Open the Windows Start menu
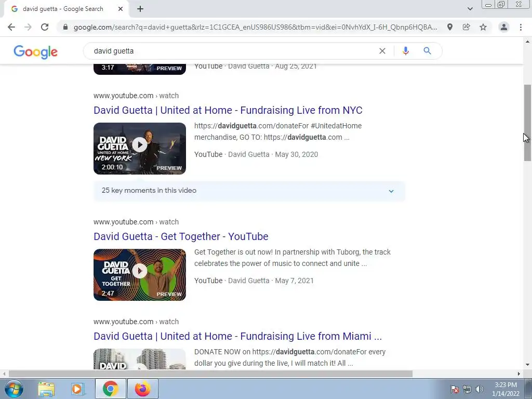The width and height of the screenshot is (532, 399). click(x=14, y=389)
